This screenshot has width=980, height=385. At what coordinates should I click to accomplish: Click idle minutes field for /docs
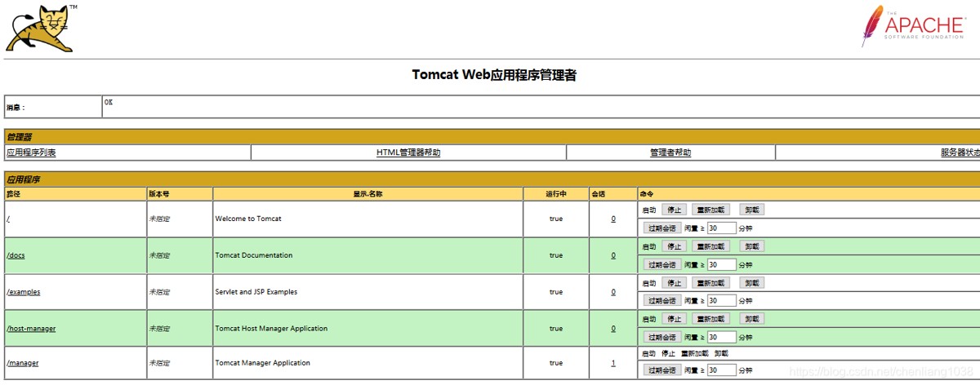(722, 265)
